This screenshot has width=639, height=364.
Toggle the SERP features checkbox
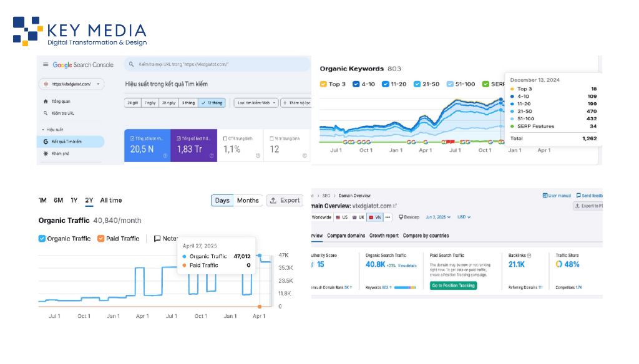pyautogui.click(x=485, y=84)
